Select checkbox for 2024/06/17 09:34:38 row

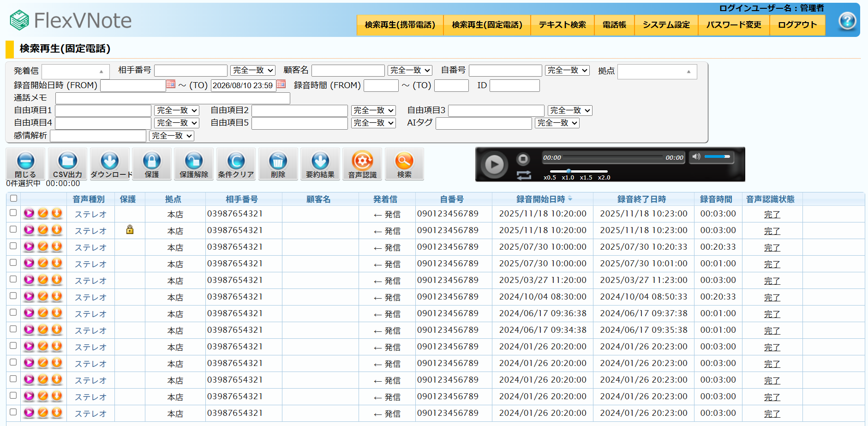(x=13, y=329)
